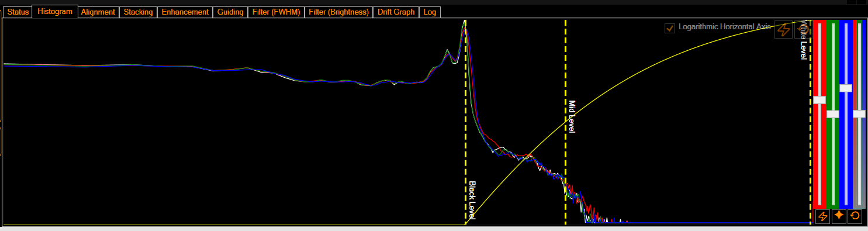
Task: Click the star color balance icon below sliders
Action: coord(839,216)
